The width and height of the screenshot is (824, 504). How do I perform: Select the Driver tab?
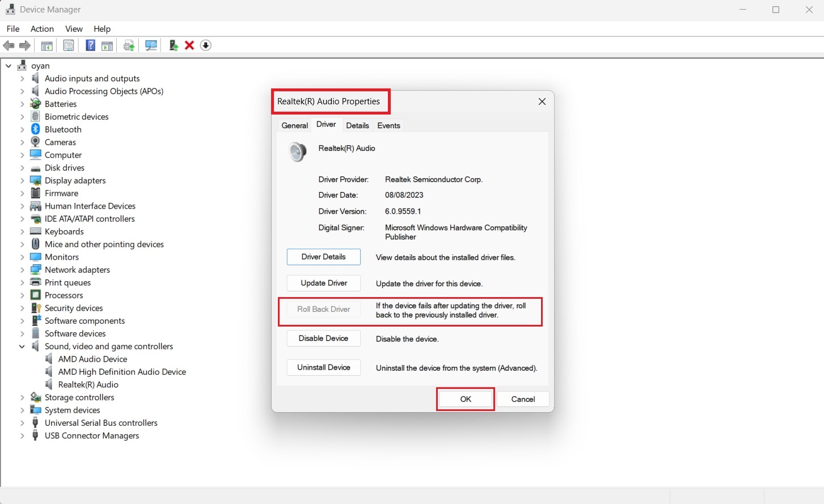[x=326, y=125]
